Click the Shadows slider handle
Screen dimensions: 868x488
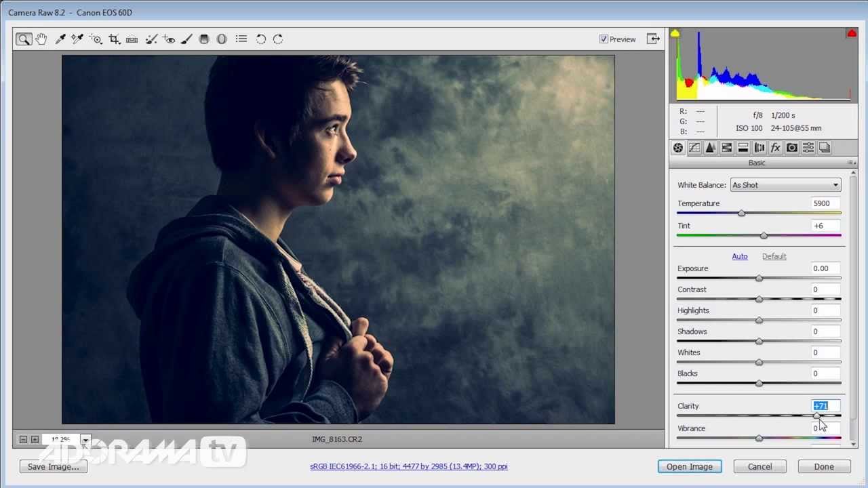click(759, 342)
